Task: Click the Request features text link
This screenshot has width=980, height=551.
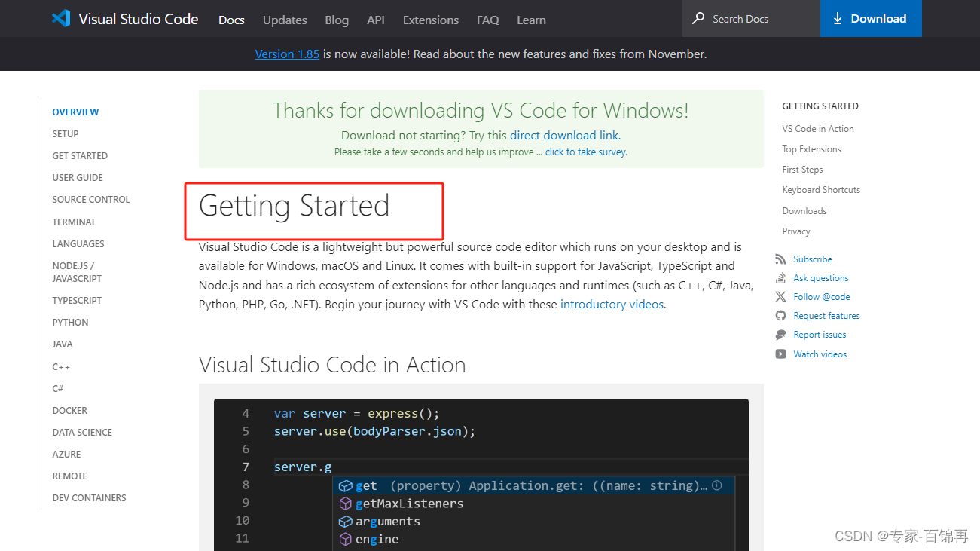Action: 826,316
